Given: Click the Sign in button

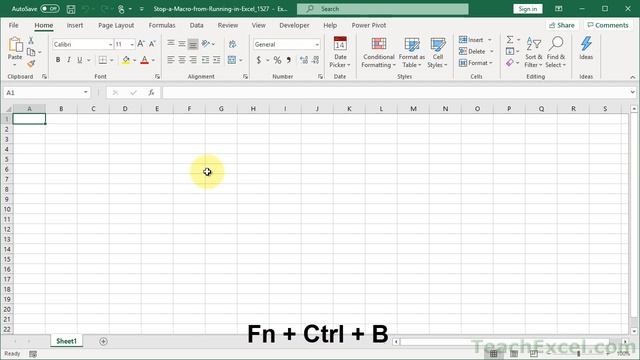Looking at the screenshot, I should (527, 9).
